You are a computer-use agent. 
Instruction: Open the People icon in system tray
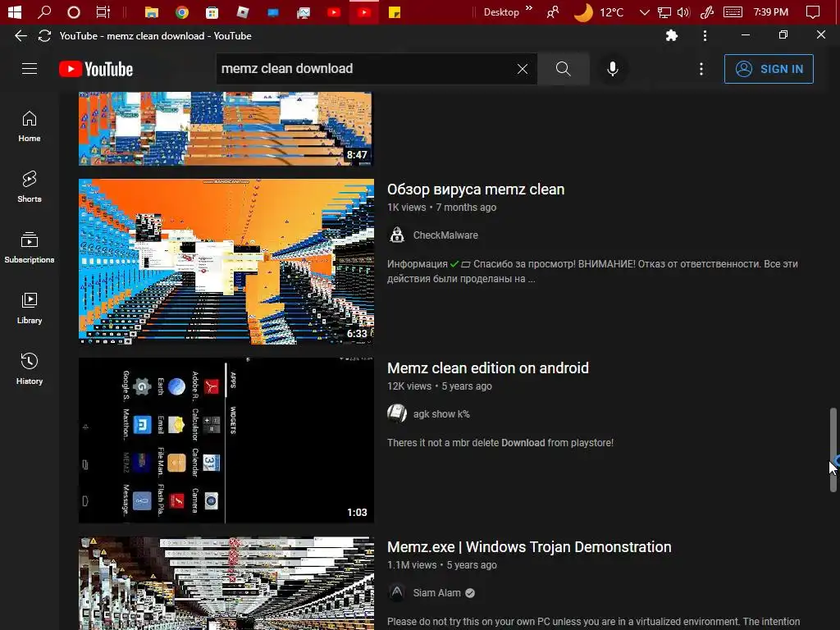(553, 11)
